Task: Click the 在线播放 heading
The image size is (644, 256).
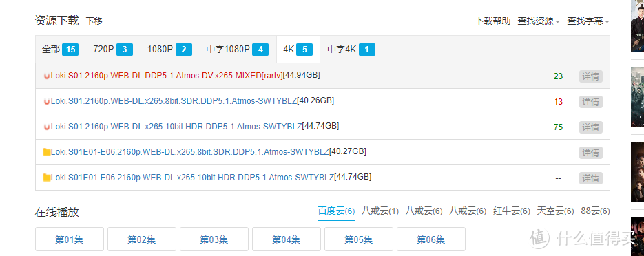Action: (56, 212)
